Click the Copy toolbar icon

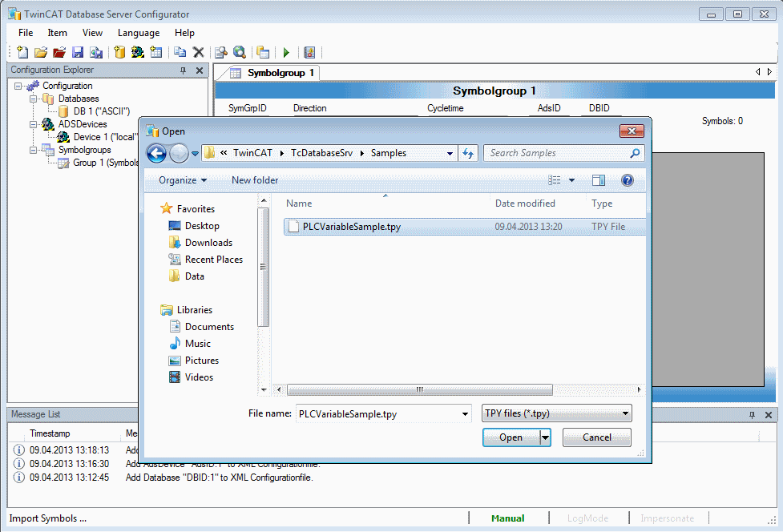[x=180, y=52]
